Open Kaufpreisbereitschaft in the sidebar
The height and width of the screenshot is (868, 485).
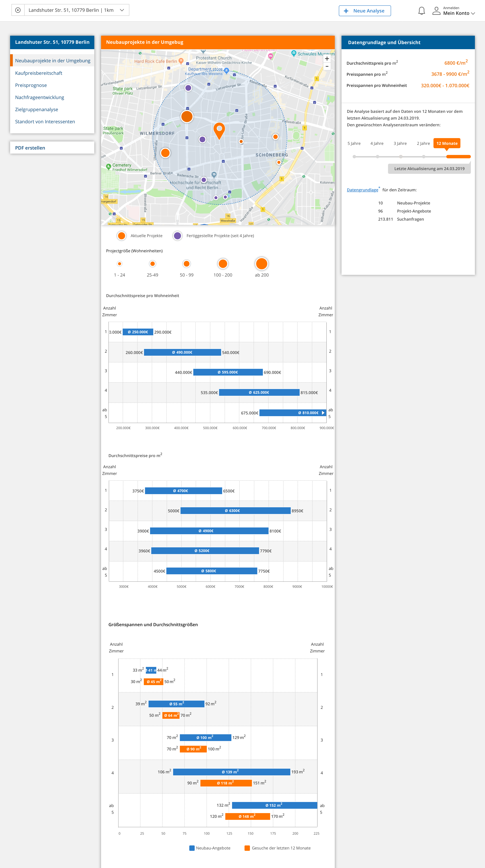(39, 73)
